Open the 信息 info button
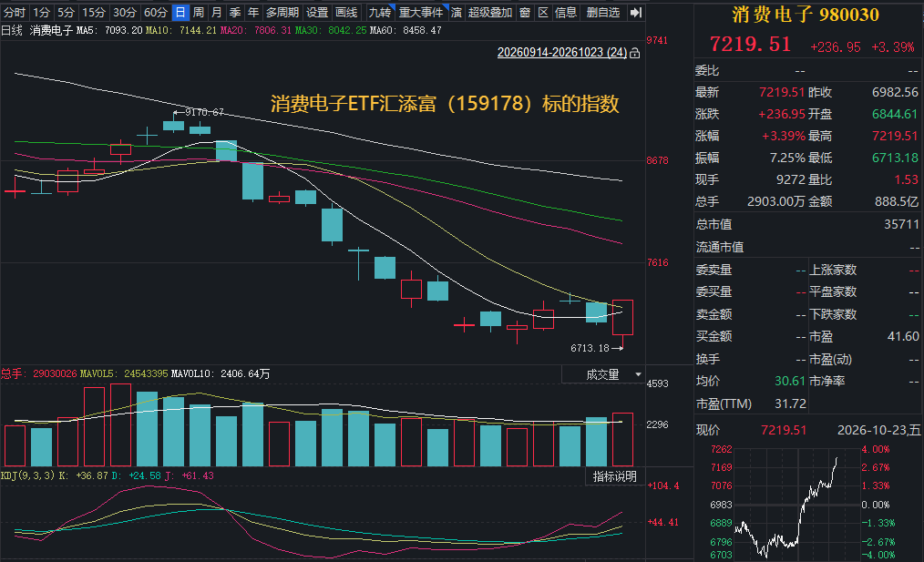The height and width of the screenshot is (562, 924). (566, 13)
